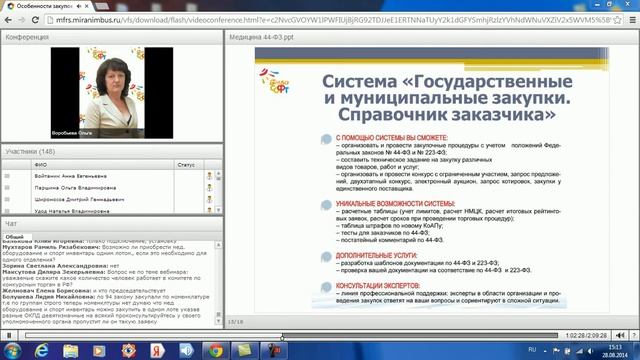Select the Особенности закуп browser tab

pyautogui.click(x=47, y=6)
